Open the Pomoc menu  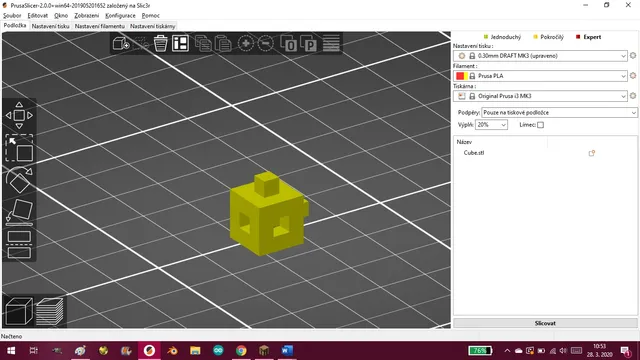click(151, 16)
